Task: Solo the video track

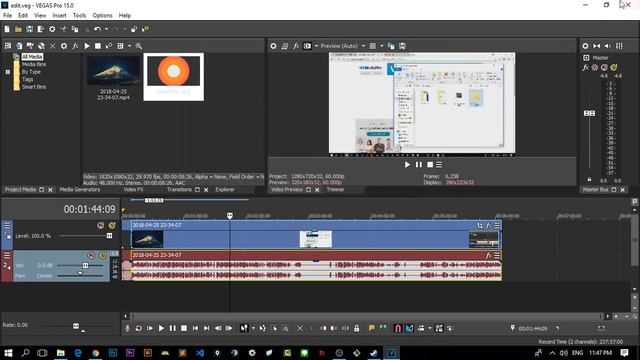Action: pyautogui.click(x=112, y=225)
